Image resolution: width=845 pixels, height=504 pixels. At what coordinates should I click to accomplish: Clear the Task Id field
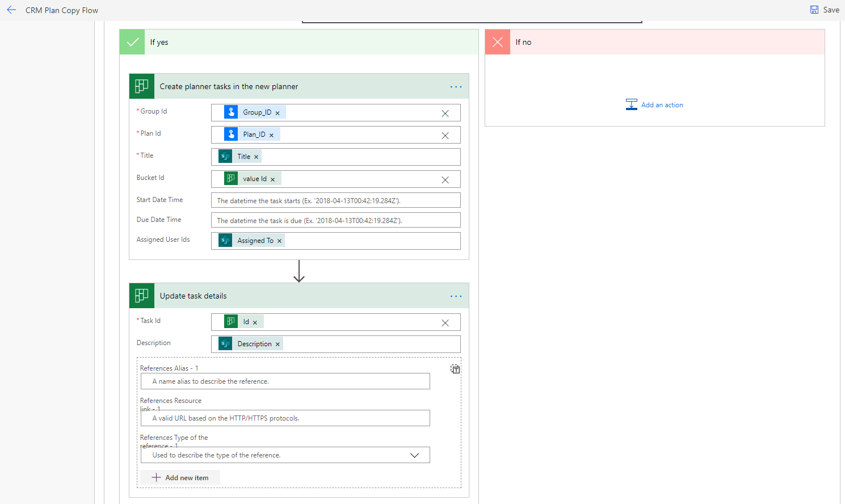click(x=445, y=323)
